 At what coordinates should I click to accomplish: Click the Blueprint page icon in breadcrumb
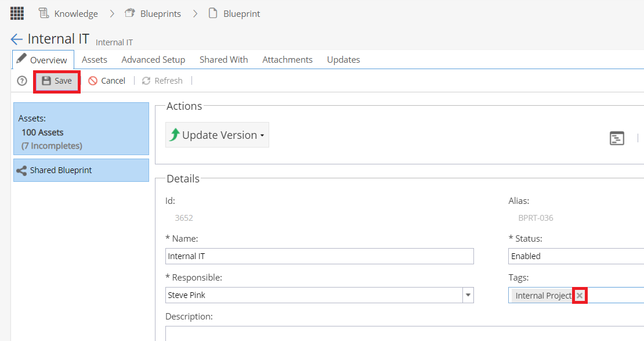[211, 13]
